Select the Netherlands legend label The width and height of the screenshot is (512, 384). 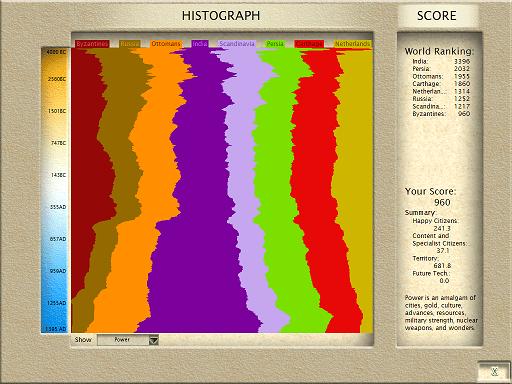tap(352, 44)
